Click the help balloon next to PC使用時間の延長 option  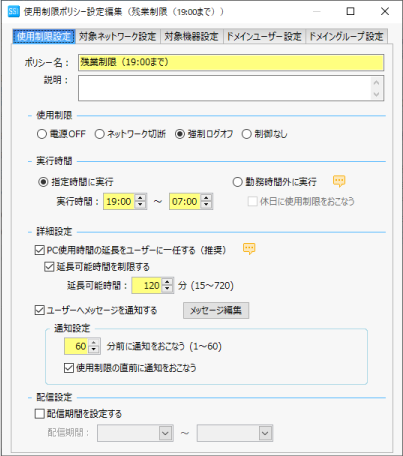point(249,249)
